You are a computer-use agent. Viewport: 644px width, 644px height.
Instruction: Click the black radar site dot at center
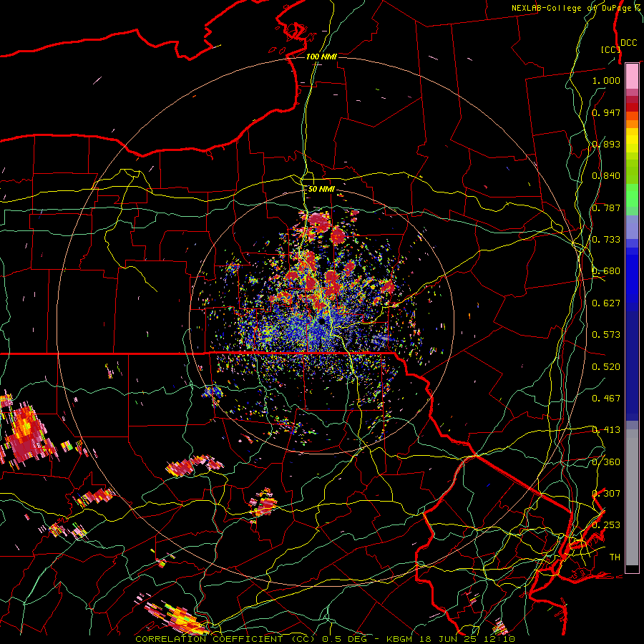click(x=322, y=321)
